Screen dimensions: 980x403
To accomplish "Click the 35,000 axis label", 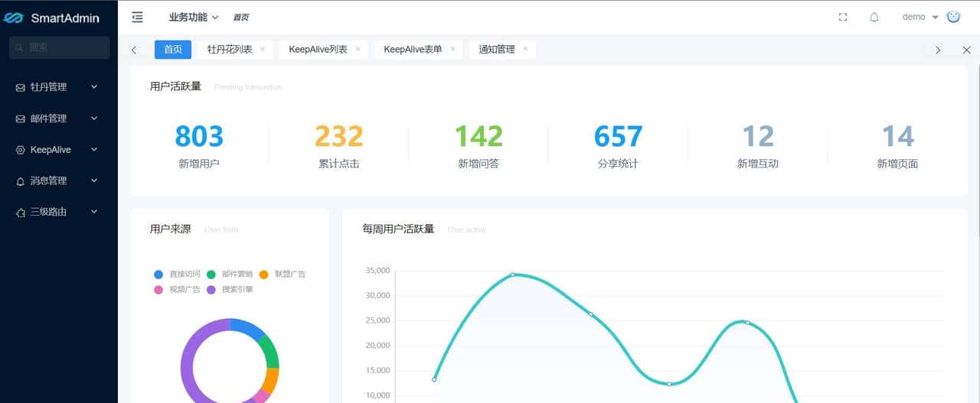I will 378,271.
